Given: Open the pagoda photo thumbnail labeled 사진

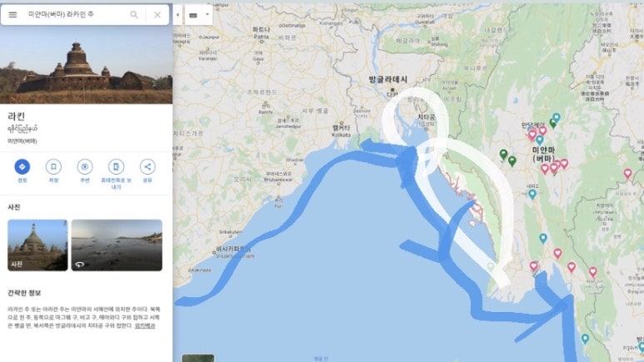Looking at the screenshot, I should tap(37, 245).
